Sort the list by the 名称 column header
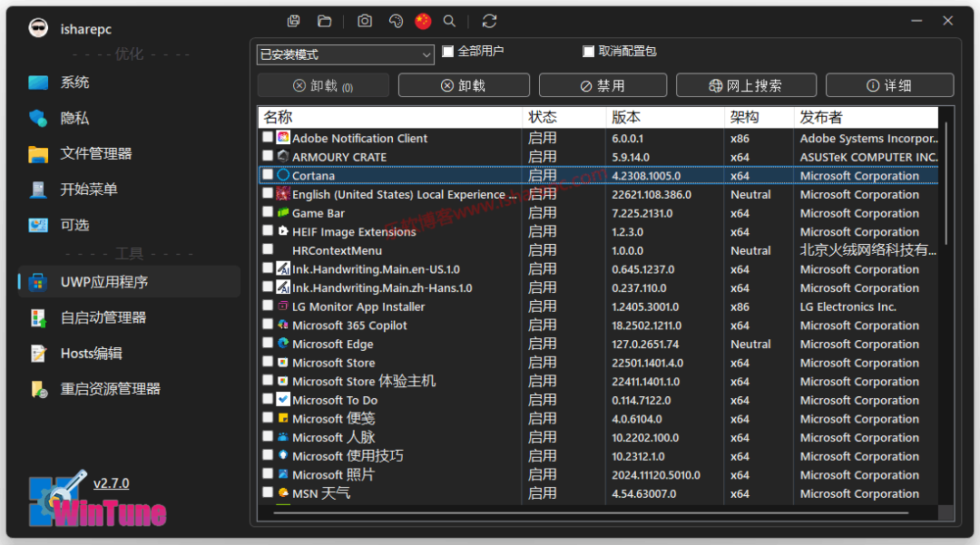Viewport: 980px width, 545px height. [x=390, y=117]
